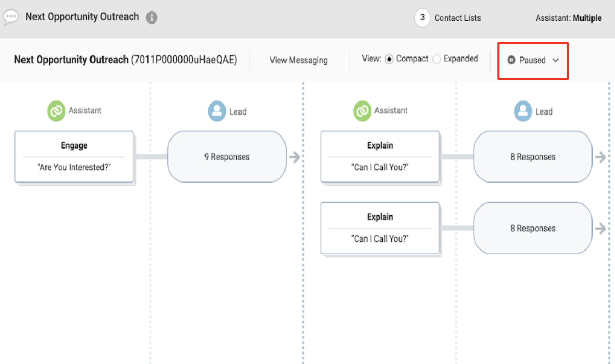
Task: Open View Messaging
Action: point(299,61)
